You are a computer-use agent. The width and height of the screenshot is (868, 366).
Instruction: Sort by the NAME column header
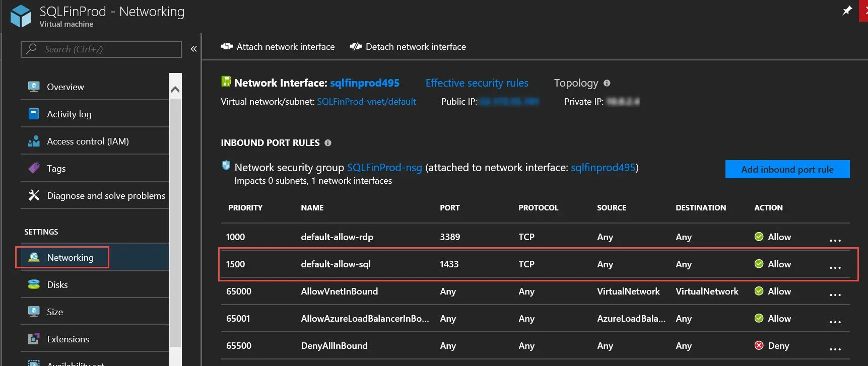tap(312, 207)
